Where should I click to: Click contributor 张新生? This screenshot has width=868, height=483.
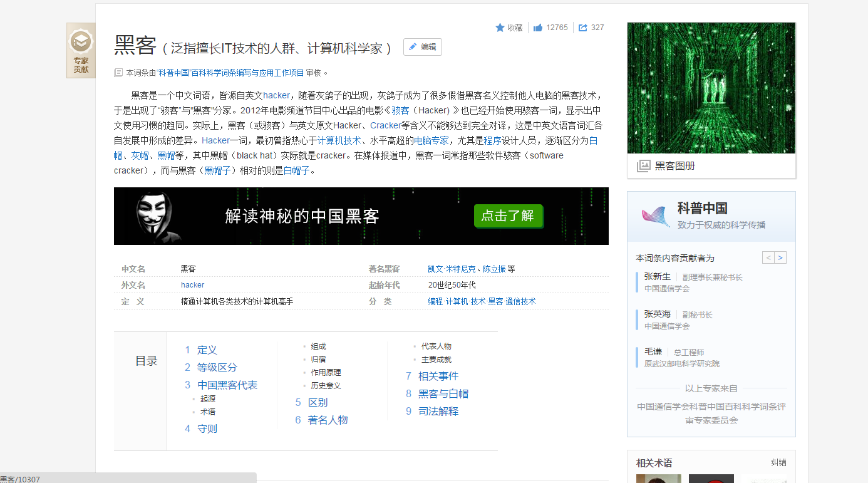(658, 277)
